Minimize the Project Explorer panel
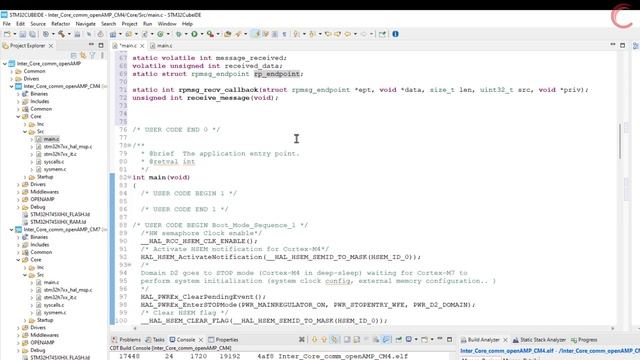 [x=91, y=45]
